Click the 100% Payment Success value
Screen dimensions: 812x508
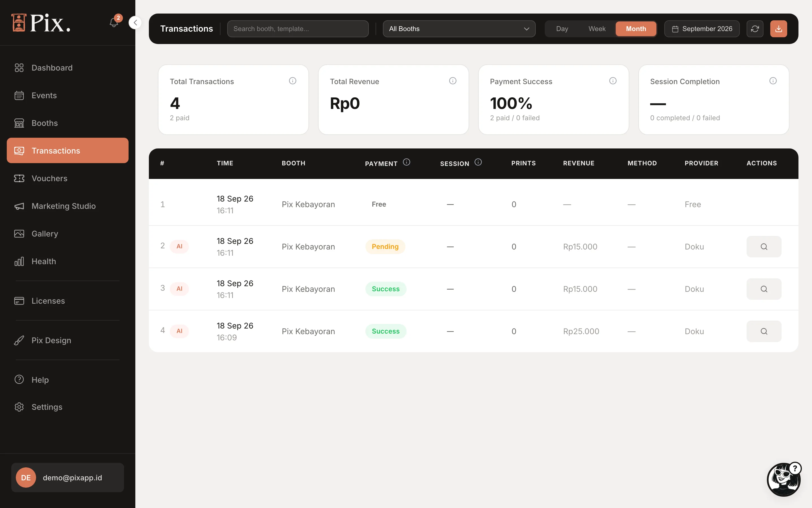click(511, 103)
